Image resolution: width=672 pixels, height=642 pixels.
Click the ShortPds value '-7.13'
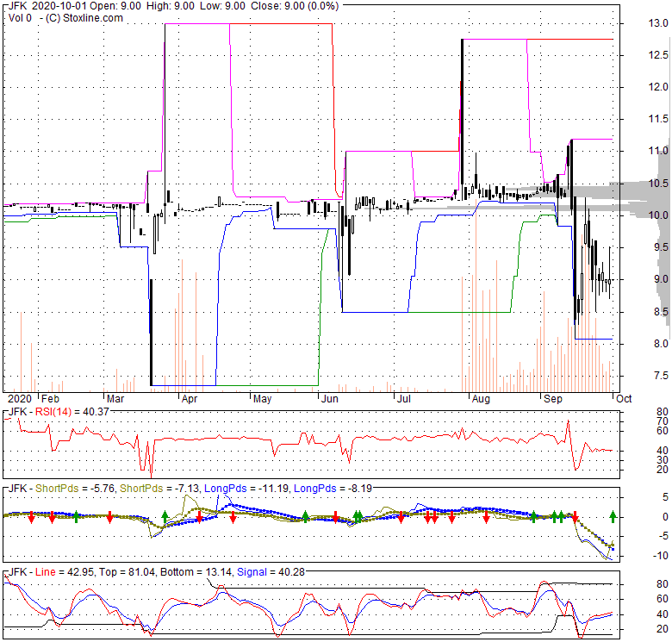[187, 489]
